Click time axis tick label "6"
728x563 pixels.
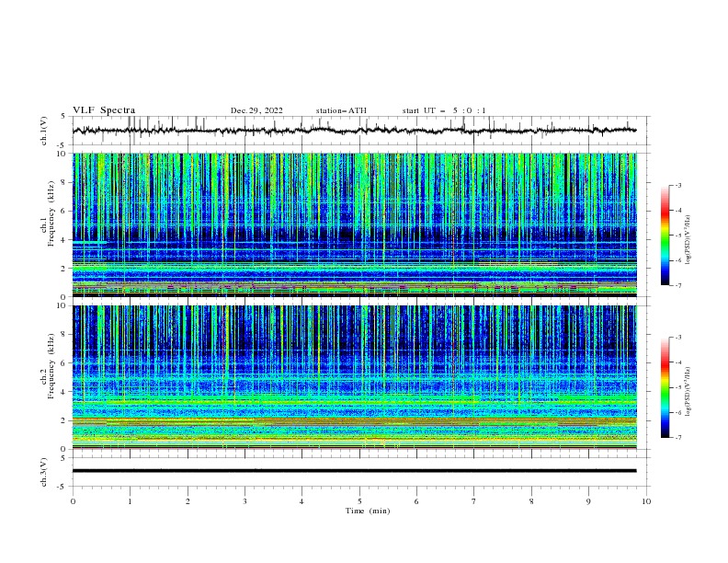click(416, 501)
